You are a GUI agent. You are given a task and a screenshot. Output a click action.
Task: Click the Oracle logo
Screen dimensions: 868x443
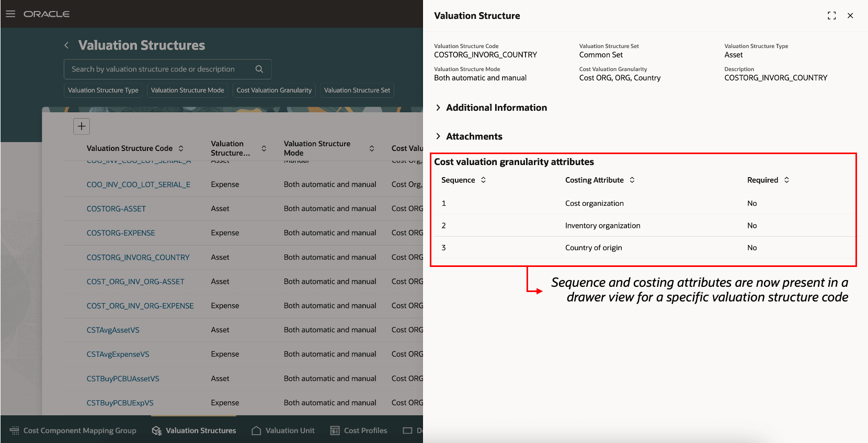point(47,14)
